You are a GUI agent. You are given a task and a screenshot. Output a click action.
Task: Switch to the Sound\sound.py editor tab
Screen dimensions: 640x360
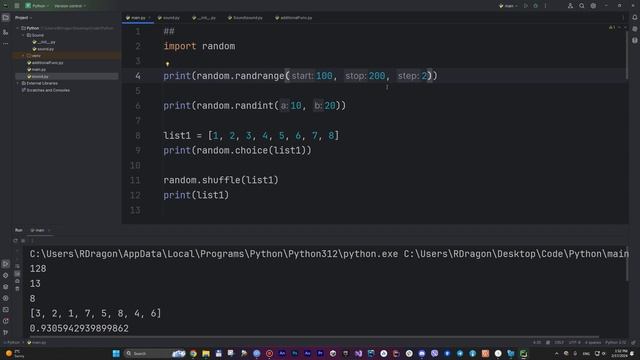coord(245,18)
